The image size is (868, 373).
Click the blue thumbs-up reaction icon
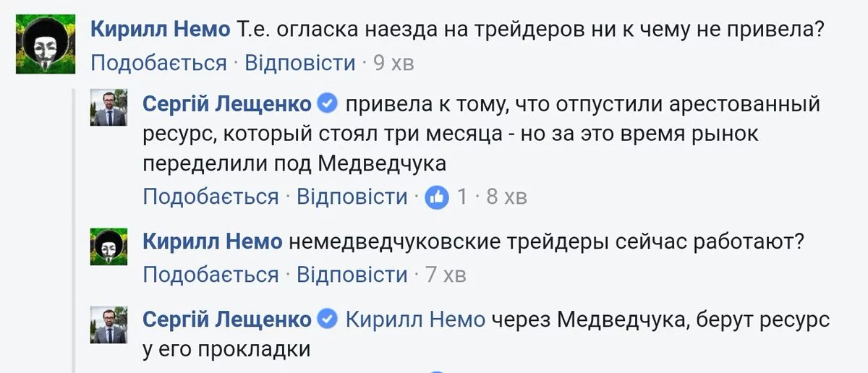click(x=437, y=196)
